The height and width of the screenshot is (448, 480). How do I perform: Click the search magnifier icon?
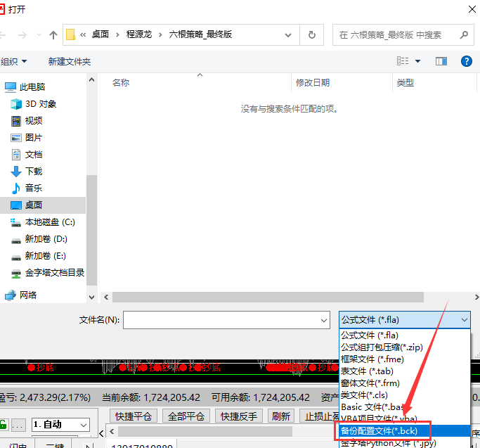[464, 35]
